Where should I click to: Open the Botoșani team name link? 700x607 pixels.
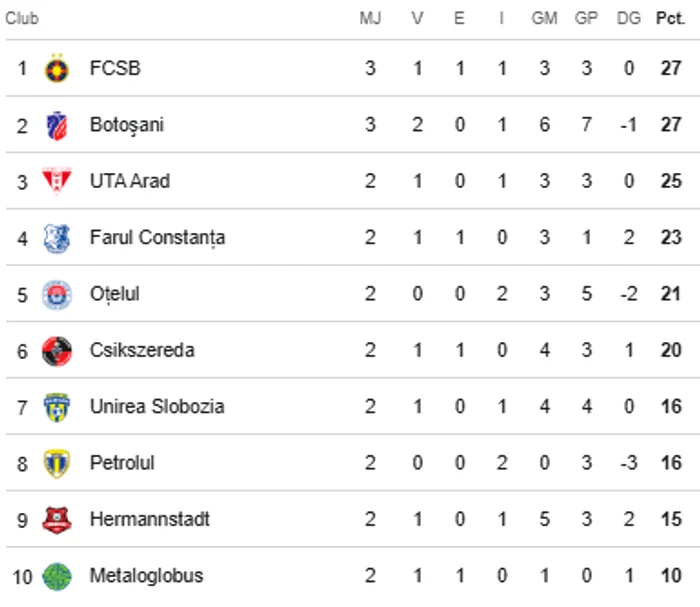click(x=126, y=126)
